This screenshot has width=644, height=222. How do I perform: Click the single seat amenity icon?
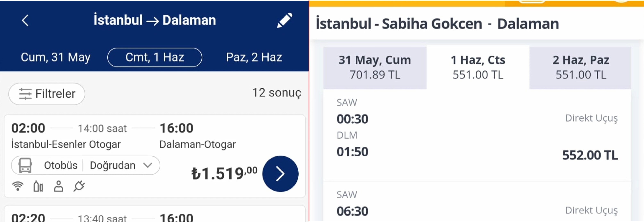(x=59, y=186)
